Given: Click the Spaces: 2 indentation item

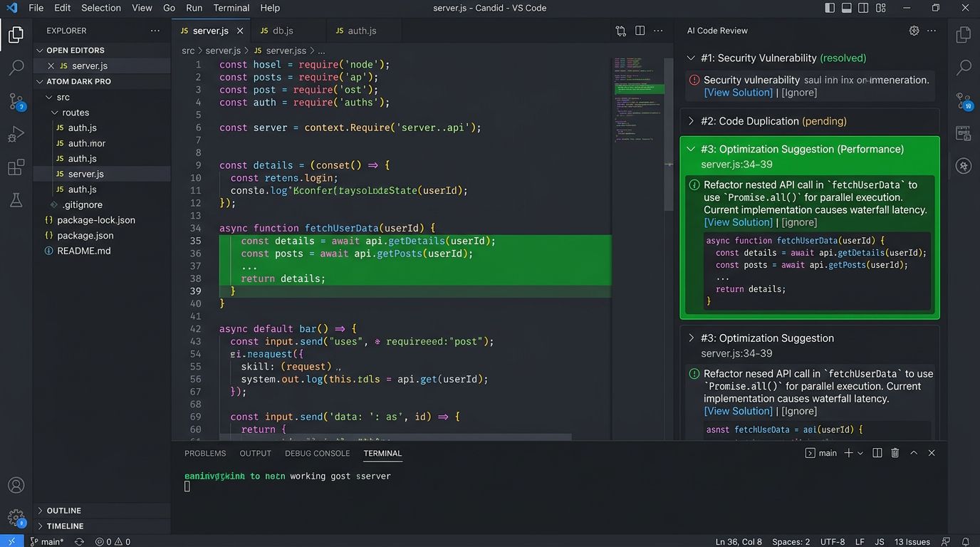Looking at the screenshot, I should pos(791,542).
